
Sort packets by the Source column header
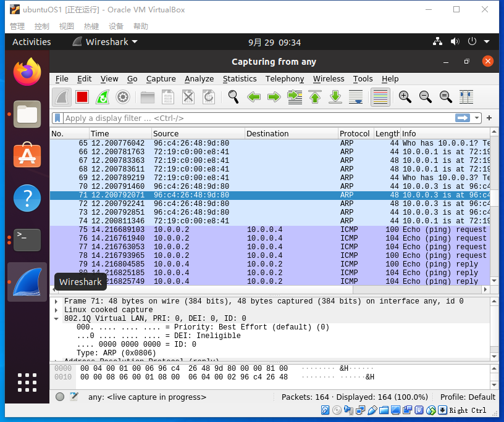click(198, 134)
